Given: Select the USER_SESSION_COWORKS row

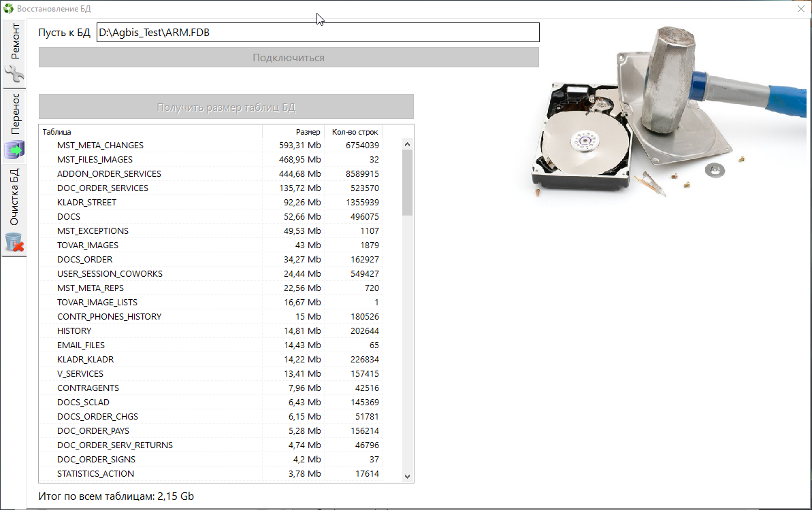Looking at the screenshot, I should (x=210, y=273).
